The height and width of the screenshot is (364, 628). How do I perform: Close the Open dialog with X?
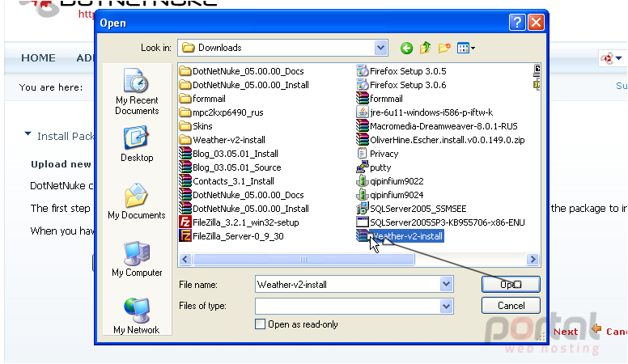536,23
